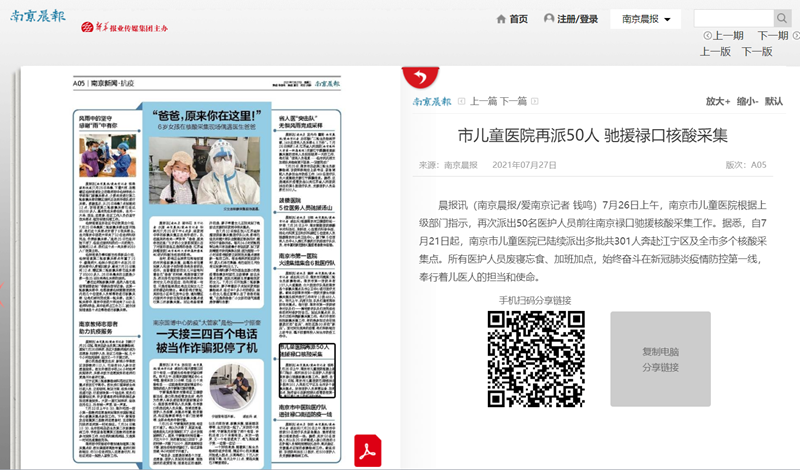Viewport: 800px width, 470px height.
Task: Click the round photo of phone operator
Action: pyautogui.click(x=232, y=387)
